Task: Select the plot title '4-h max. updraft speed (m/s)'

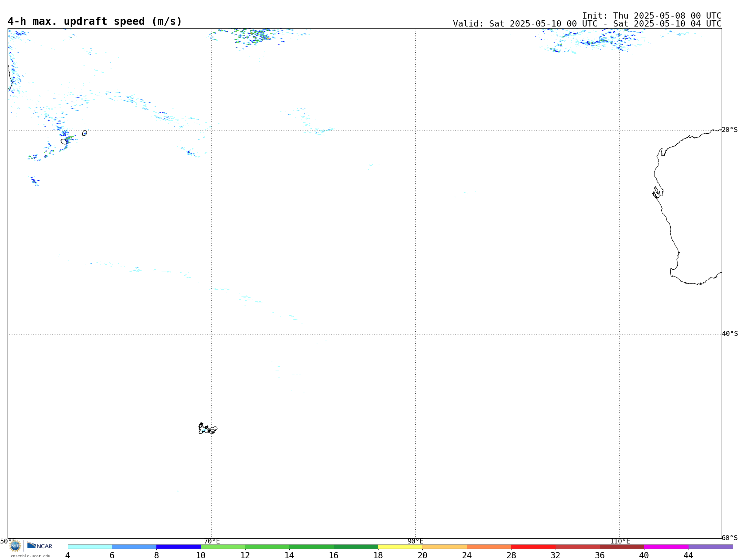Action: (x=95, y=21)
